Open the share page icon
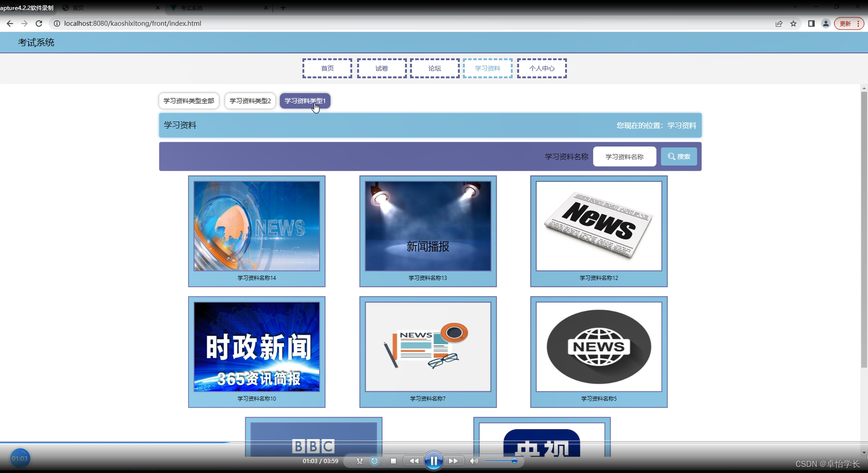This screenshot has width=868, height=473. (779, 24)
